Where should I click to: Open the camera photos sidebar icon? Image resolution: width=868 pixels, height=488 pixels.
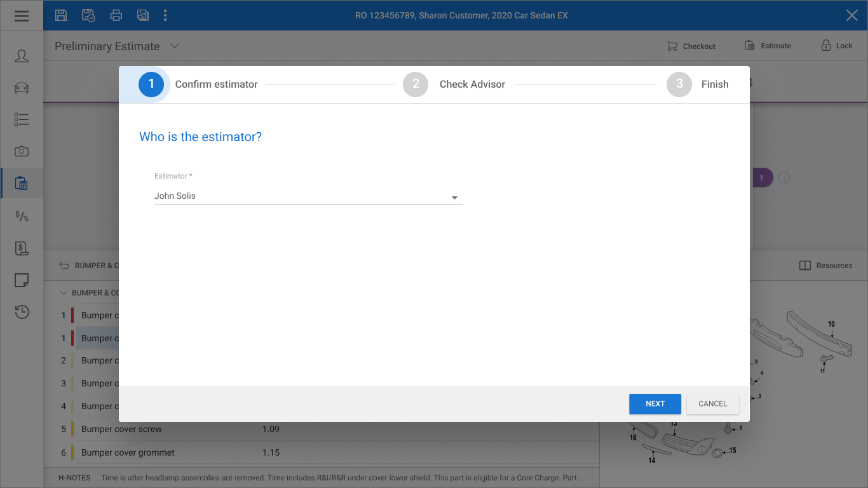pyautogui.click(x=22, y=151)
